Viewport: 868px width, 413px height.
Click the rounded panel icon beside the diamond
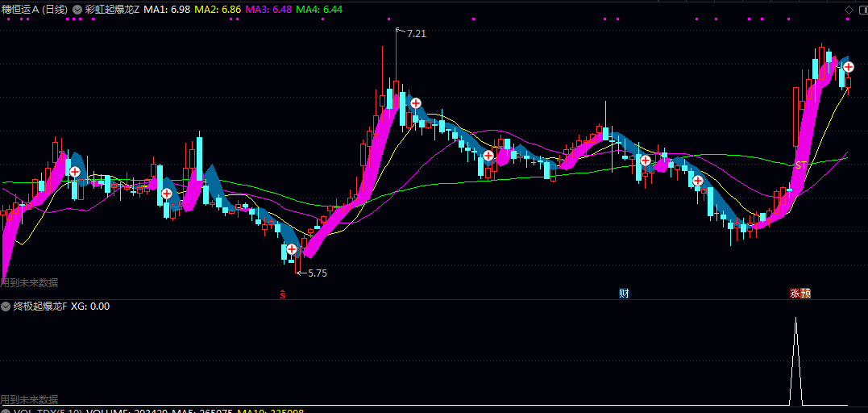(x=862, y=10)
